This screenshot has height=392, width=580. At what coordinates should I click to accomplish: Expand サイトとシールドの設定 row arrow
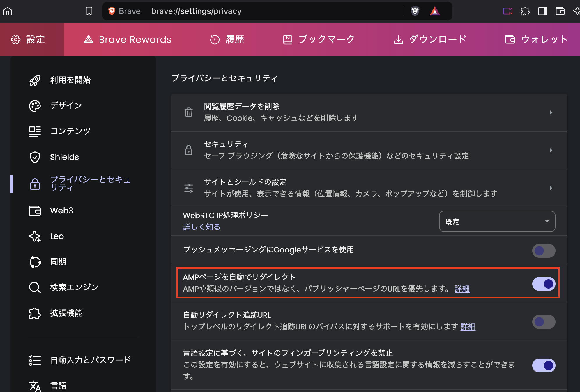tap(551, 188)
